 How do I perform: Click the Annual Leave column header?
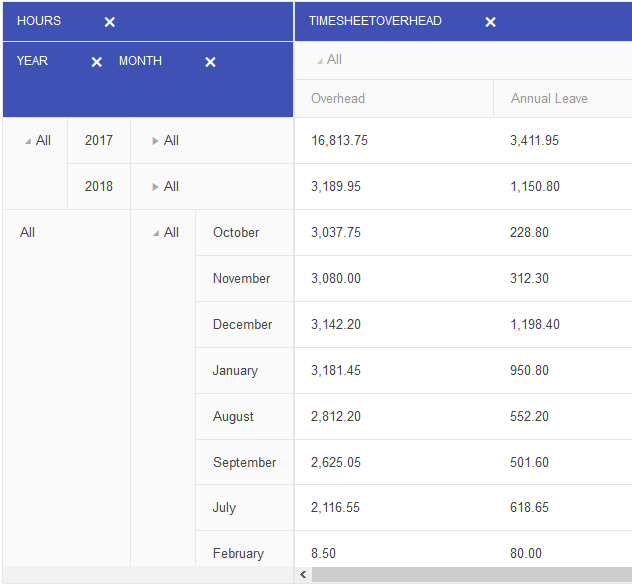549,99
